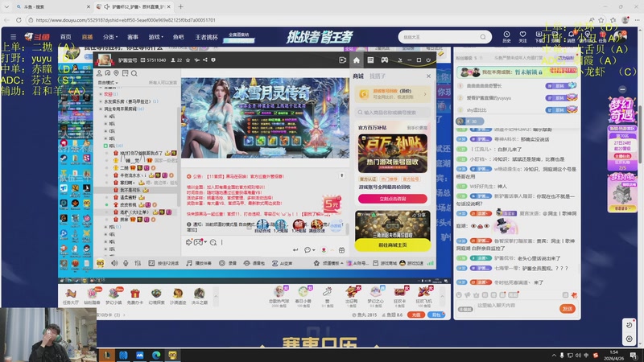Click the orange 发送 send button
This screenshot has height=362, width=644.
(x=568, y=309)
